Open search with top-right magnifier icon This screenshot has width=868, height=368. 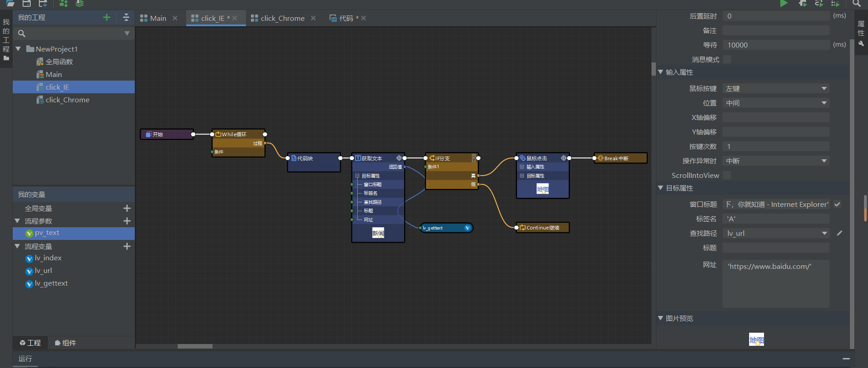click(856, 4)
